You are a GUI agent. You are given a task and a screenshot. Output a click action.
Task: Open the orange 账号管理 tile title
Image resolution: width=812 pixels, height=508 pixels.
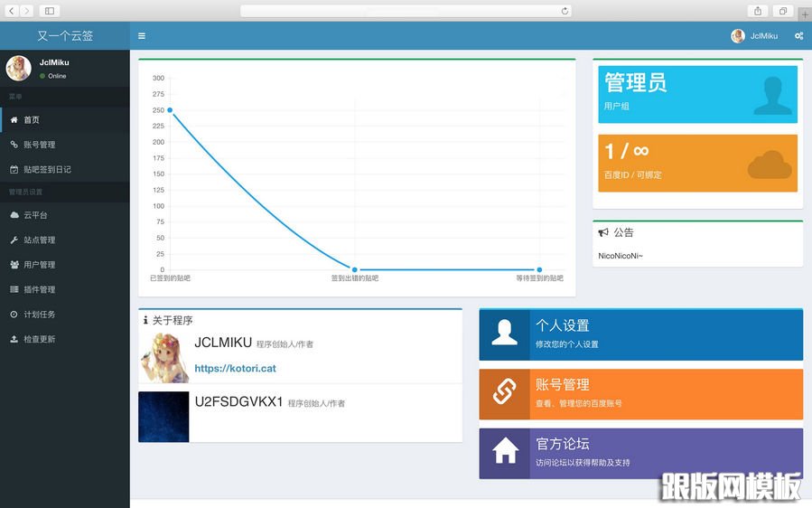click(x=563, y=385)
